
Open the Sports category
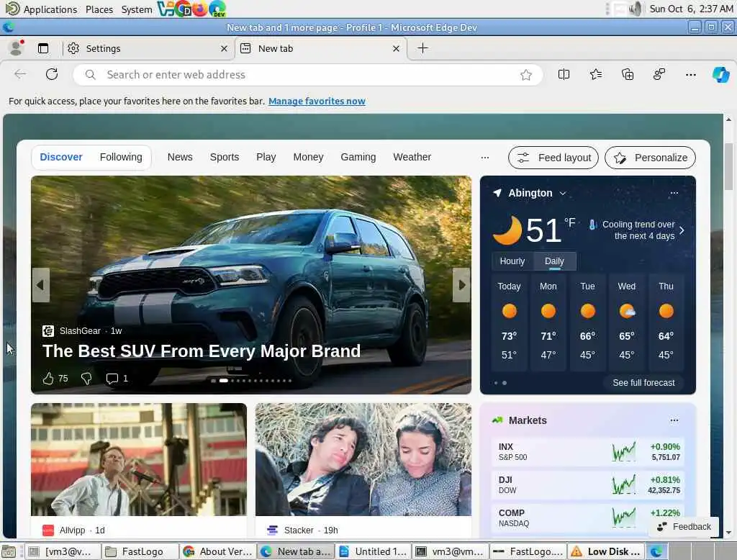coord(225,157)
